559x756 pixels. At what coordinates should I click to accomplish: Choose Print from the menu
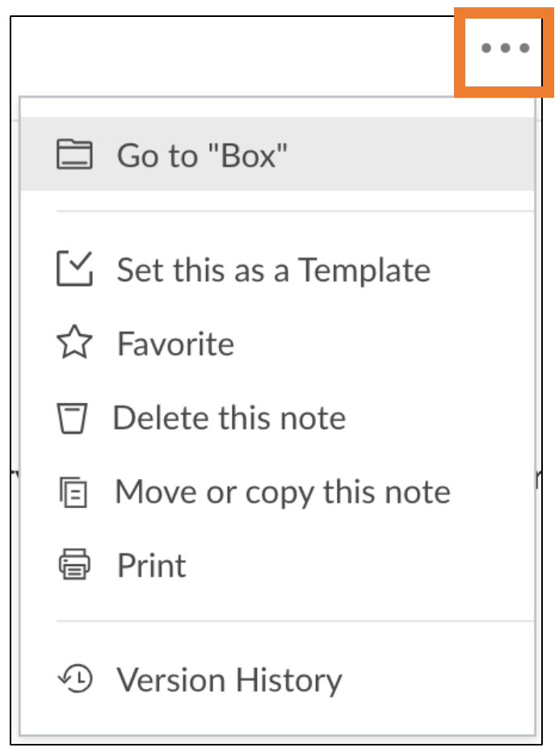click(152, 565)
